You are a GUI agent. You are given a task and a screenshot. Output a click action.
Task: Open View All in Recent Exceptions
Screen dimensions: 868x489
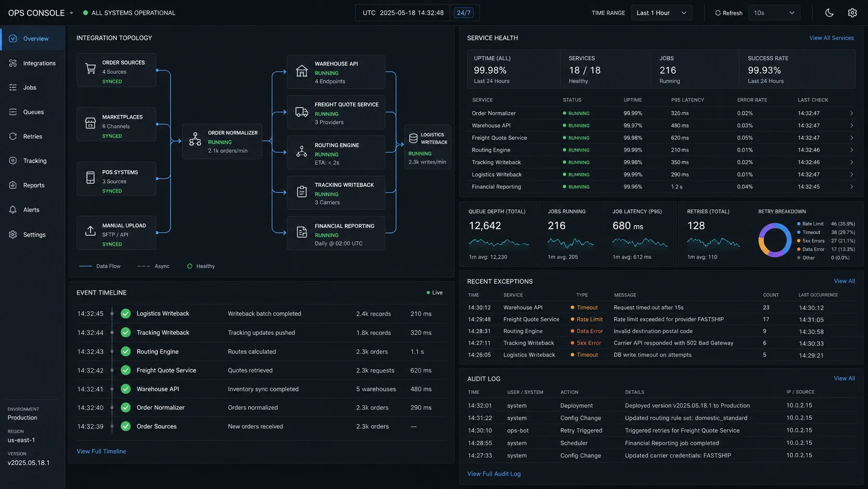(x=844, y=281)
